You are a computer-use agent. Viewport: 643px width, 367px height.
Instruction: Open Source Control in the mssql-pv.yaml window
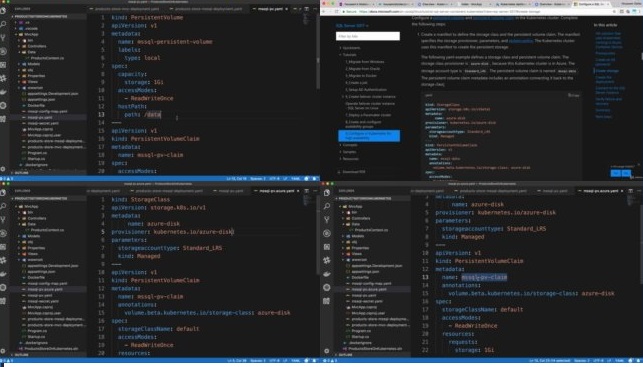pos(4,38)
